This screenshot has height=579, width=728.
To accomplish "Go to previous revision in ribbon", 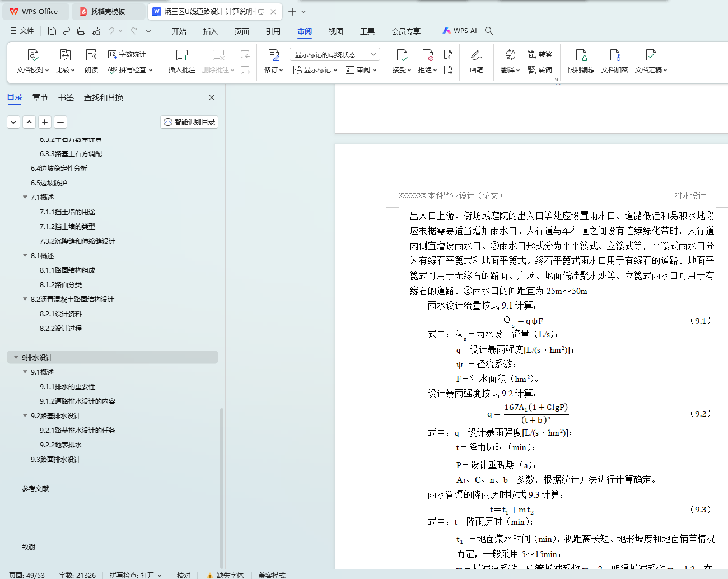I will (448, 54).
